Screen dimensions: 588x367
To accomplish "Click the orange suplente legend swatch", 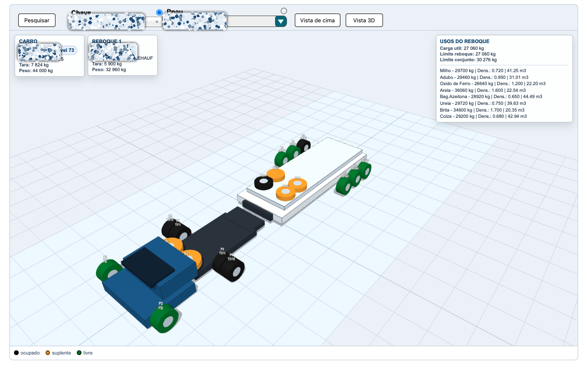I will [x=48, y=353].
